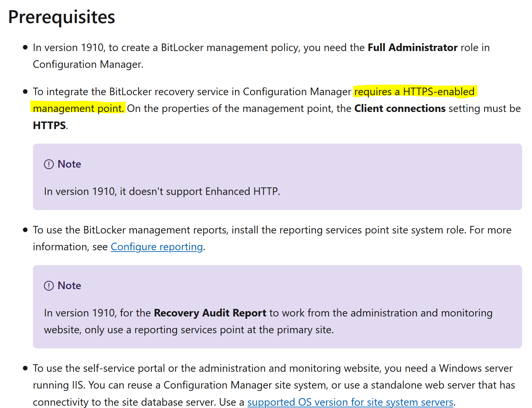Click the Prerequisites heading

click(x=62, y=17)
